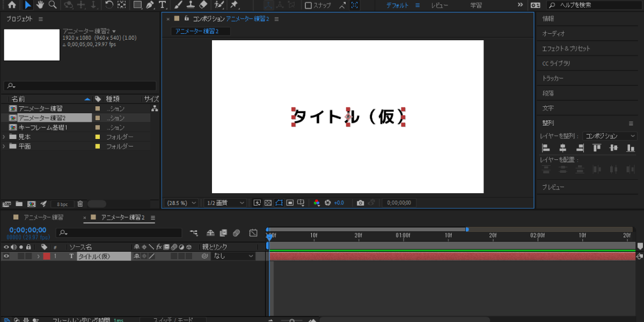The image size is (644, 322).
Task: Show more workspaces with double chevron
Action: click(519, 5)
